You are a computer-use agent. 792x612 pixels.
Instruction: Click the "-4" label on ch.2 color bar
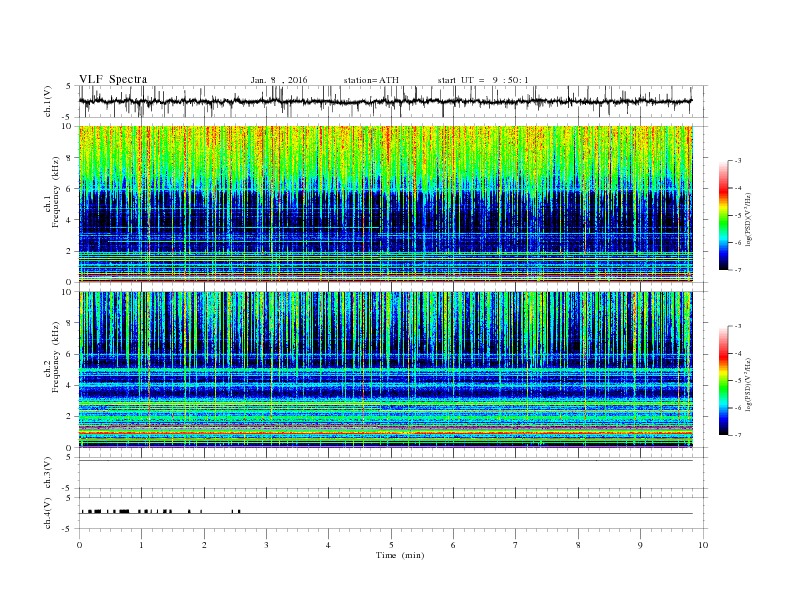point(737,353)
